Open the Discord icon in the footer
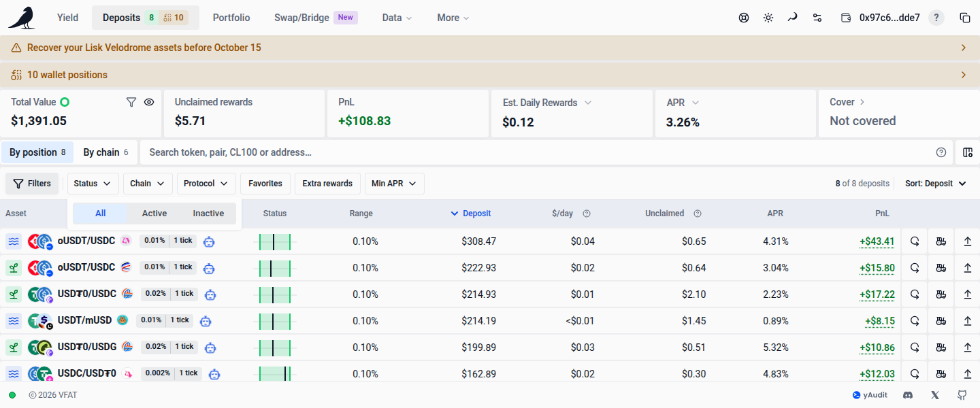The image size is (980, 408). 907,395
